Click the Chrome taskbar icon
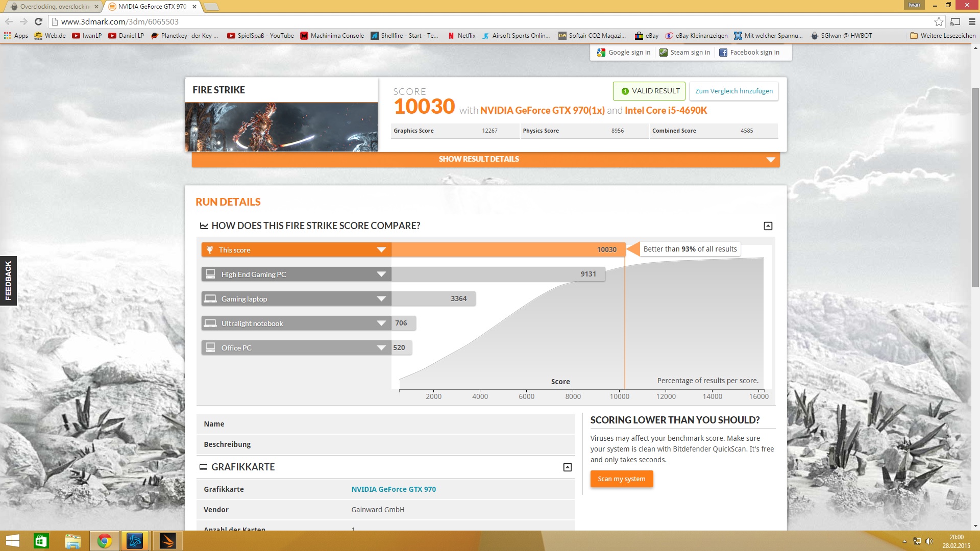This screenshot has height=551, width=980. click(104, 541)
